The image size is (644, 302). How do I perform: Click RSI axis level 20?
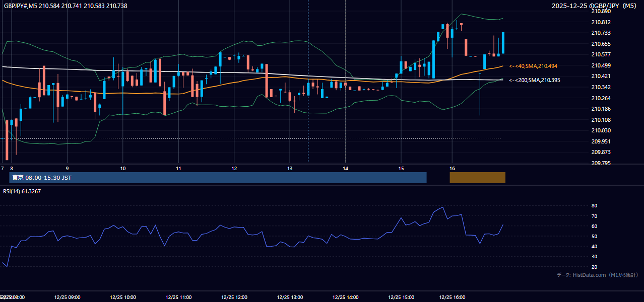coord(594,267)
